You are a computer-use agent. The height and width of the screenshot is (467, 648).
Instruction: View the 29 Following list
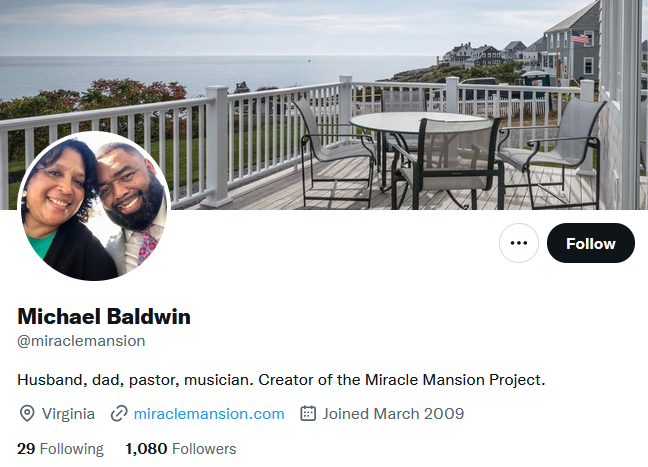pyautogui.click(x=60, y=449)
